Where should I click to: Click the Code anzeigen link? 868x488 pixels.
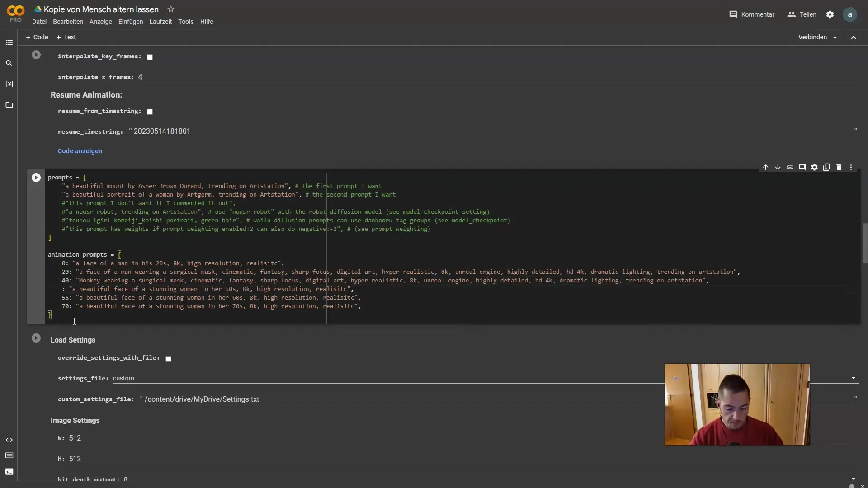tap(80, 151)
